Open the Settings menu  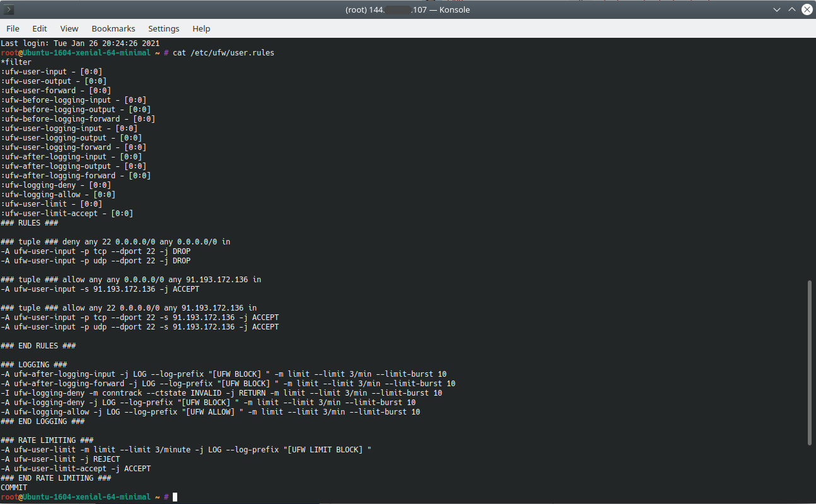pyautogui.click(x=164, y=28)
